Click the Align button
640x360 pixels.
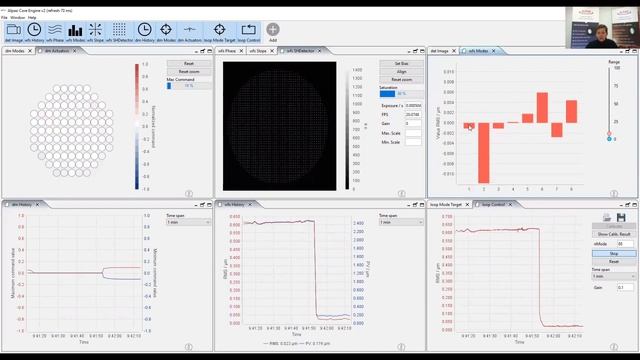(402, 72)
